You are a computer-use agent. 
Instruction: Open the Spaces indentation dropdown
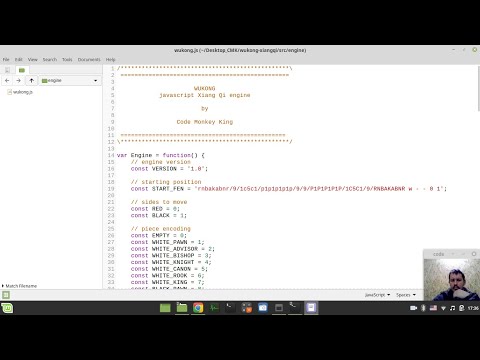(x=406, y=295)
